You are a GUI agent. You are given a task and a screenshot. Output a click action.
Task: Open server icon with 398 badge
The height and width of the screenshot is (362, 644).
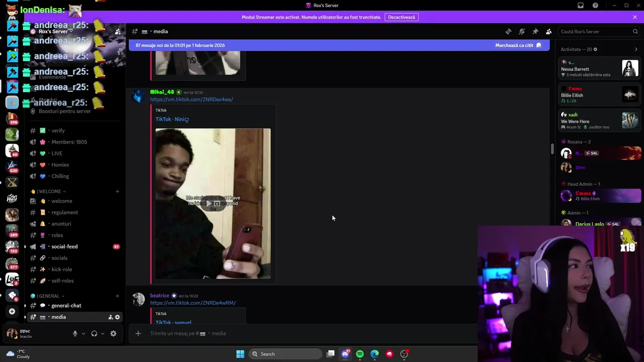(x=12, y=119)
